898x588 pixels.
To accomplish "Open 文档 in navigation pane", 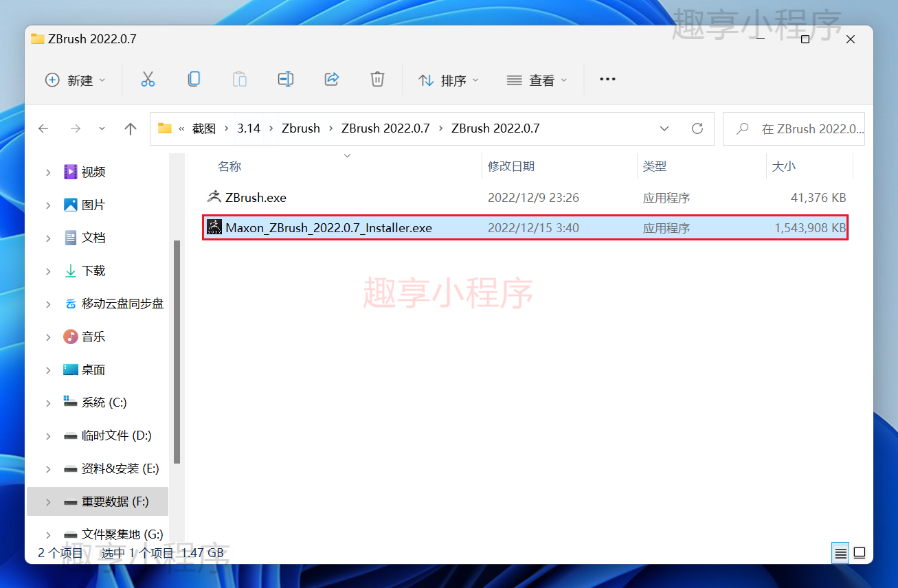I will coord(93,238).
